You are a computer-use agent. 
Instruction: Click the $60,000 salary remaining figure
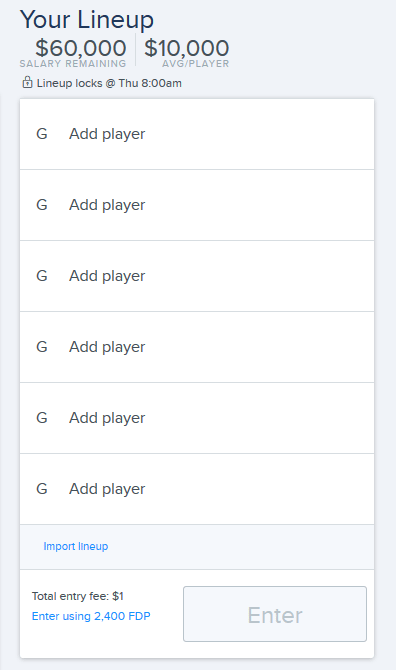coord(81,48)
